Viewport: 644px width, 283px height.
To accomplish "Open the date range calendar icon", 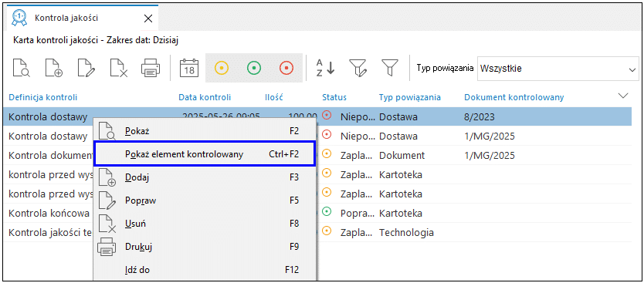I will tap(189, 69).
